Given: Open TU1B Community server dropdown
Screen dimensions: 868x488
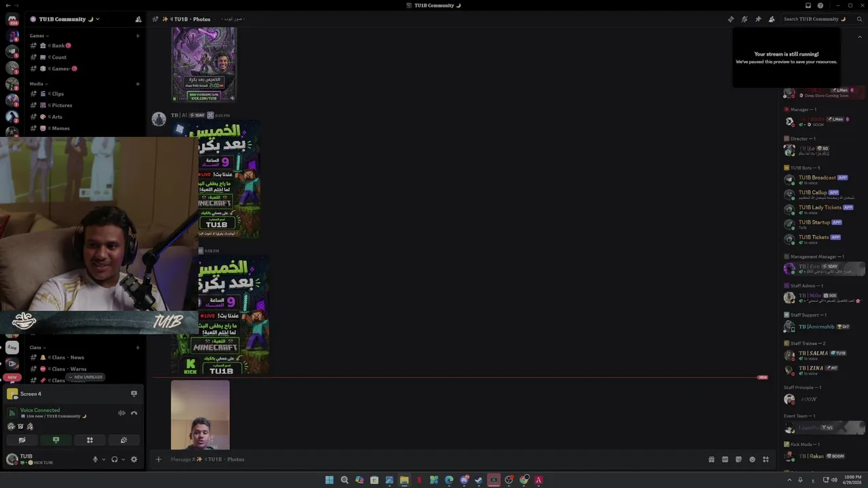Looking at the screenshot, I should coord(64,19).
